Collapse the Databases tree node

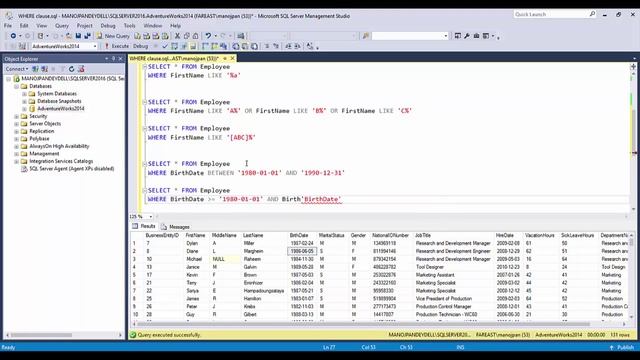click(x=17, y=87)
